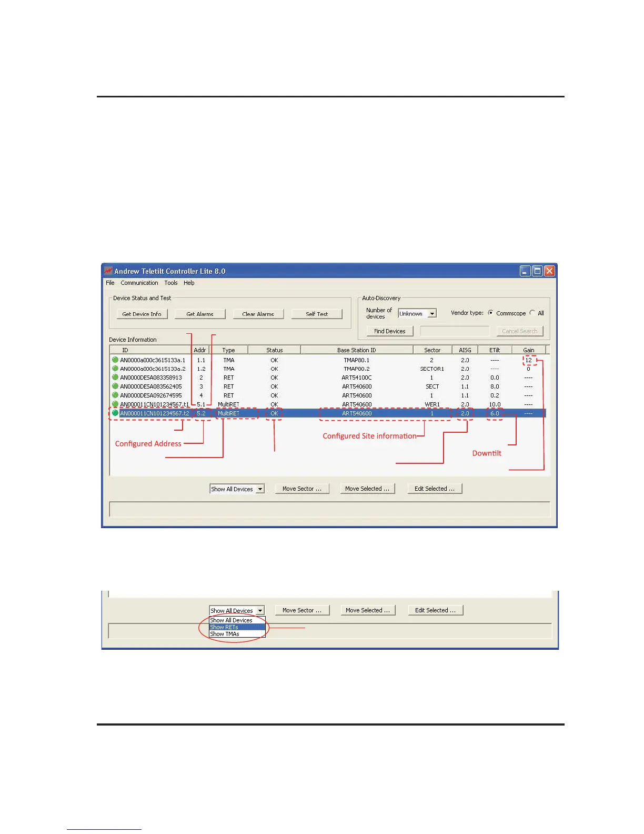Screen dimensions: 644x834
Task: Sort by the Base Station ID column header
Action: [357, 350]
